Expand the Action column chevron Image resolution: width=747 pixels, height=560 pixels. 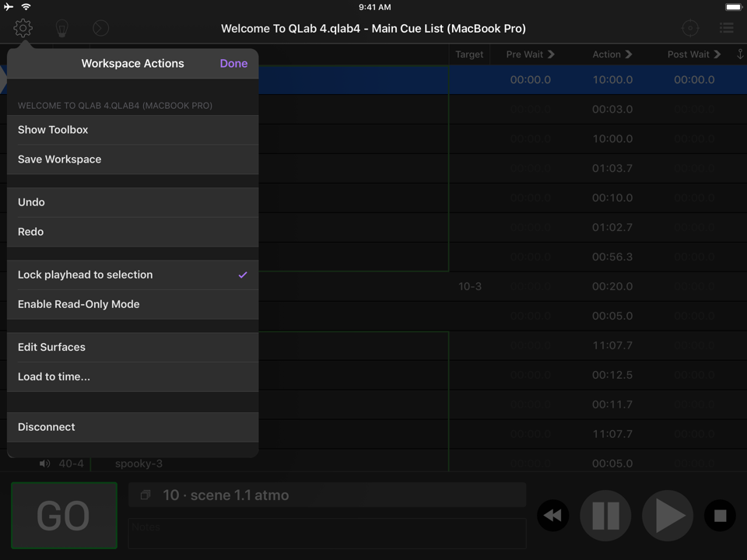click(x=629, y=54)
